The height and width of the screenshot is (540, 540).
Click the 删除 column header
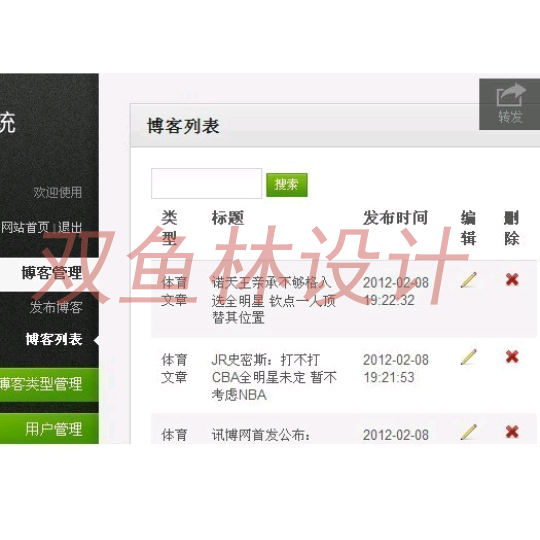[512, 228]
